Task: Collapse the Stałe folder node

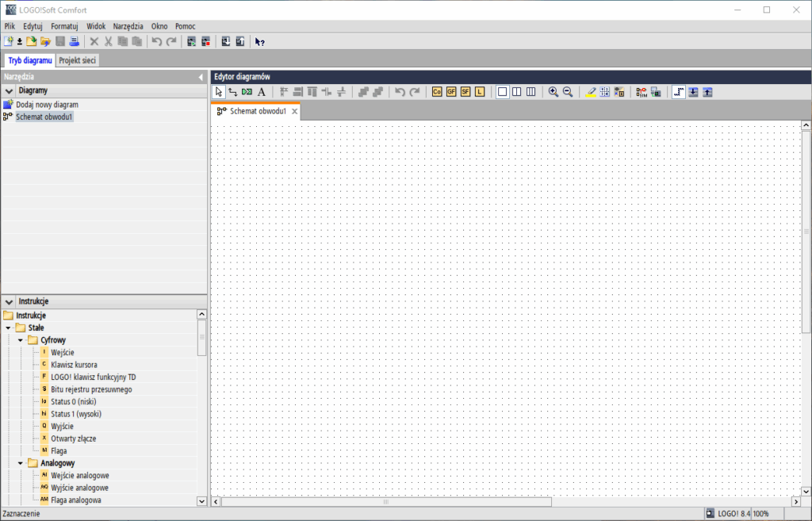Action: [8, 328]
